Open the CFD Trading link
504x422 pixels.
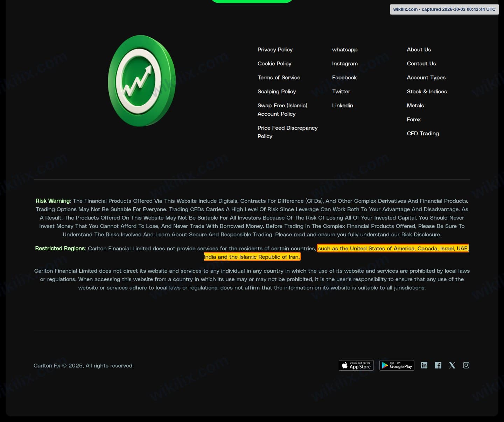coord(423,134)
